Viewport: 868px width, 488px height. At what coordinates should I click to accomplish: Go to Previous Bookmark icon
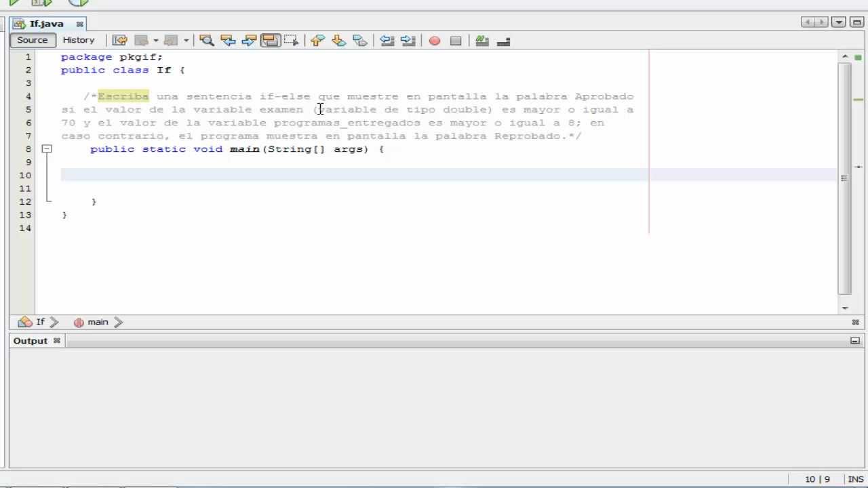pyautogui.click(x=317, y=41)
